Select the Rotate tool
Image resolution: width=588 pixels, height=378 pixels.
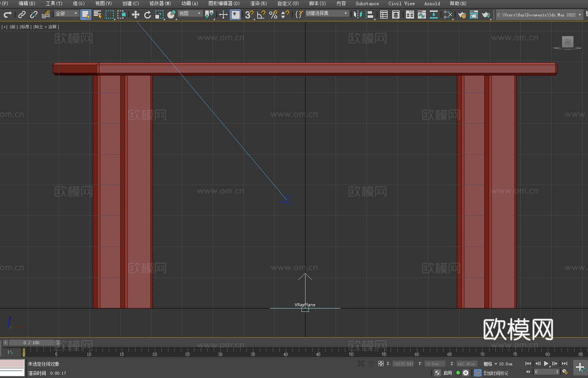148,14
